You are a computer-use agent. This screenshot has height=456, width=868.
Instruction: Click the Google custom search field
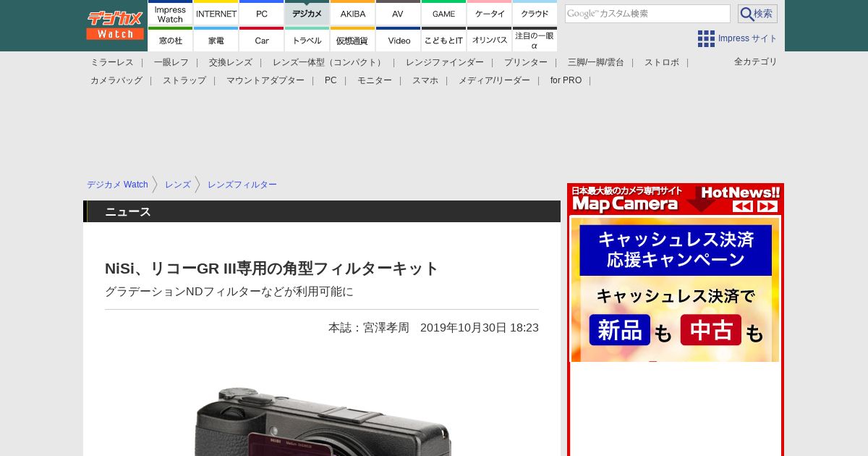tap(647, 14)
